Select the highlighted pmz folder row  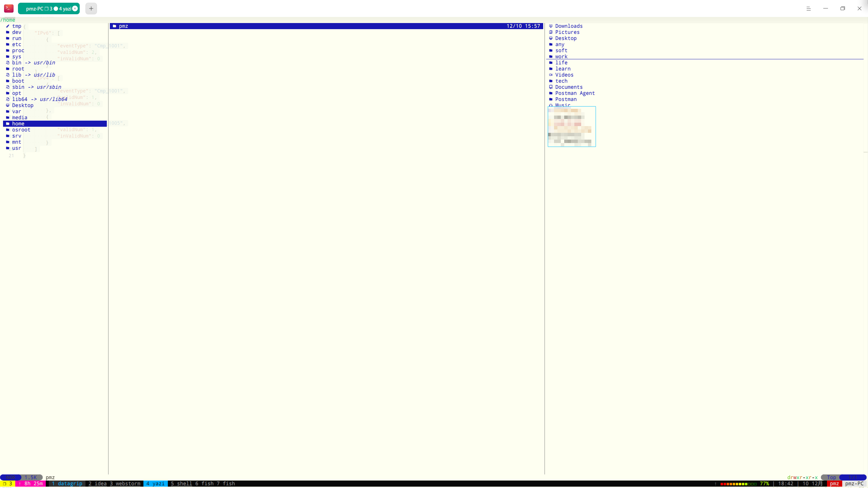327,26
